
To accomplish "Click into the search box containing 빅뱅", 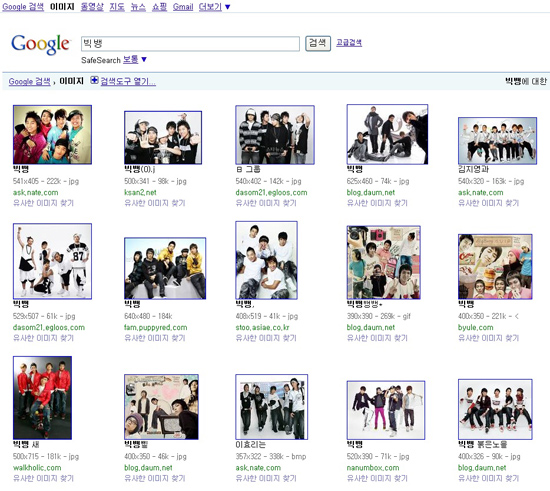I will pos(190,43).
